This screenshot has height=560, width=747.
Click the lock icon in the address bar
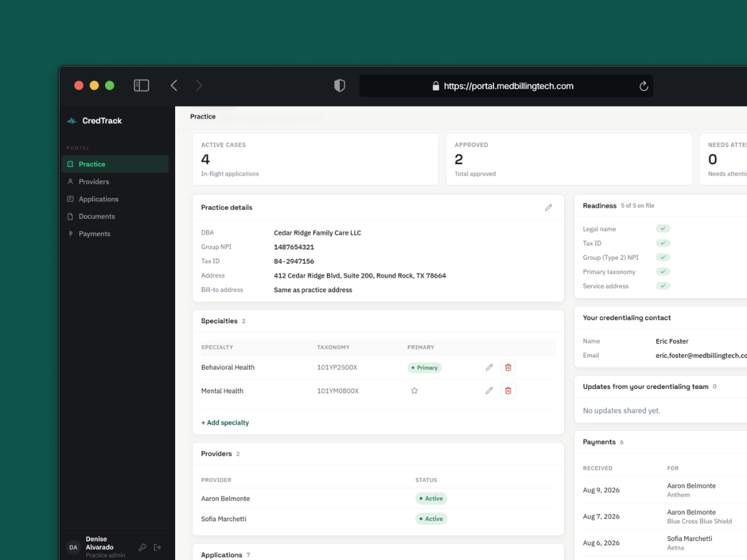click(x=436, y=86)
